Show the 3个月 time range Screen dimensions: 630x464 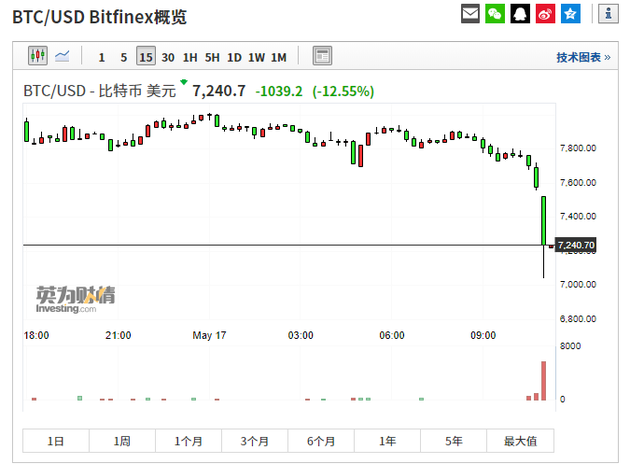pos(255,441)
